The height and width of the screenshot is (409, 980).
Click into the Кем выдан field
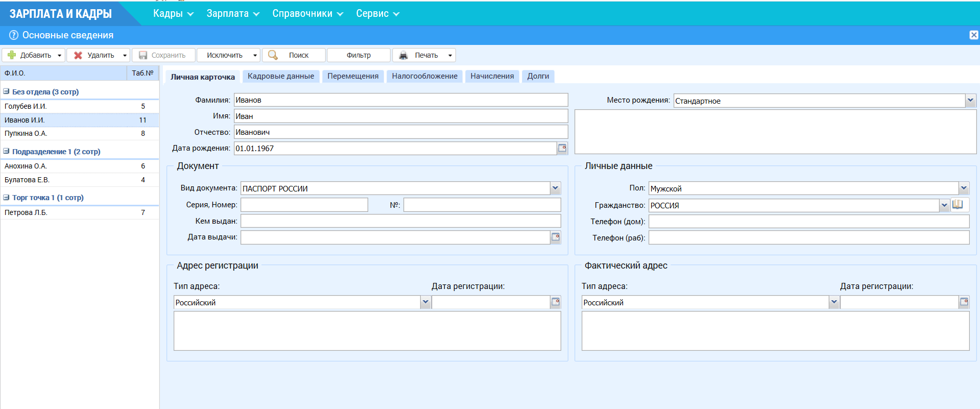[x=400, y=221]
